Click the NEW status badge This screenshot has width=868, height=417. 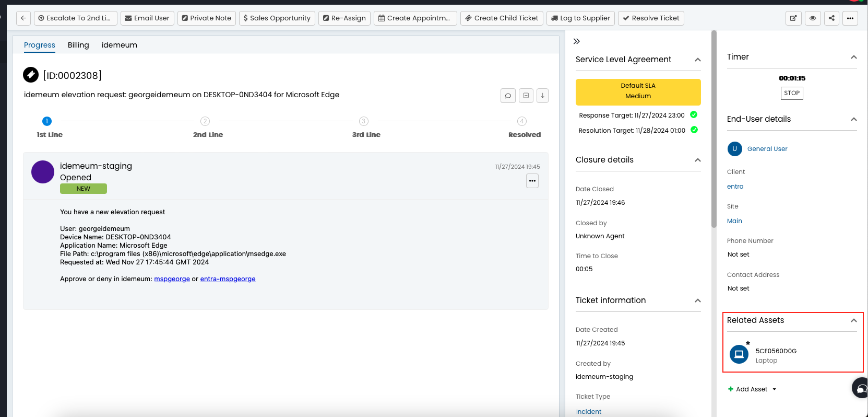click(x=84, y=189)
